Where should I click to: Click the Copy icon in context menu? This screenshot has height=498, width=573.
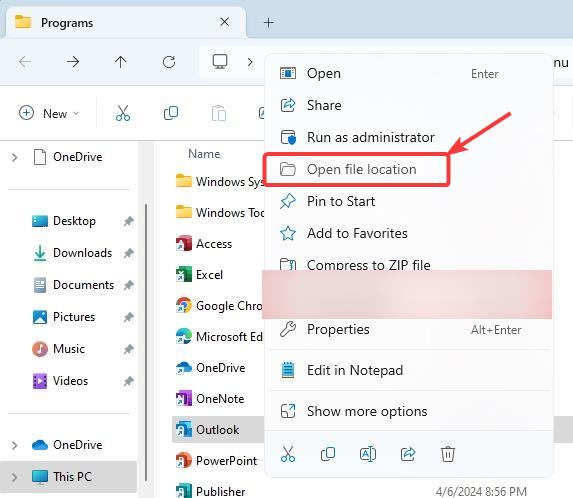[x=328, y=454]
